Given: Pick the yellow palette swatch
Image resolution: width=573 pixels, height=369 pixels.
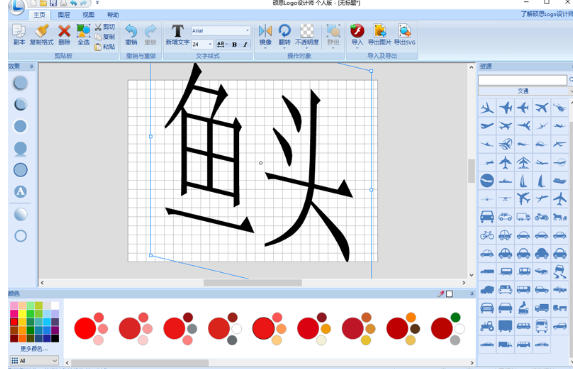Looking at the screenshot, I should point(22,314).
